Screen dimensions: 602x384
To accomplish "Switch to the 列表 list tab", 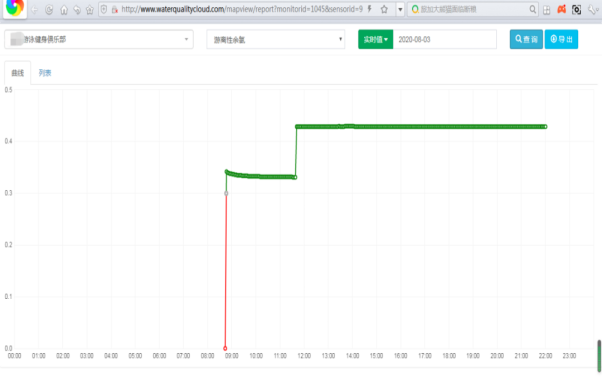I will 45,73.
